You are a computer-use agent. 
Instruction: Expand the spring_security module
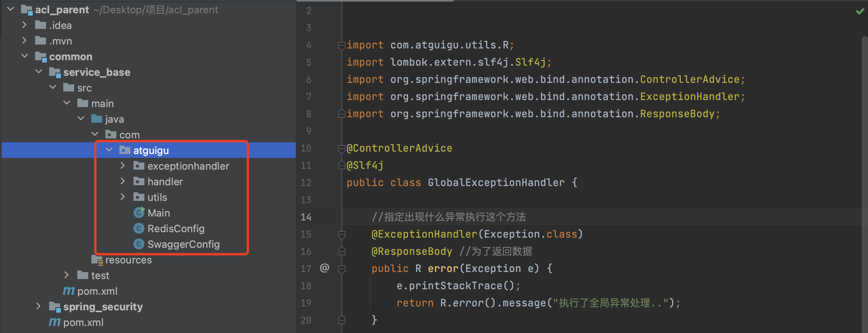(x=38, y=306)
